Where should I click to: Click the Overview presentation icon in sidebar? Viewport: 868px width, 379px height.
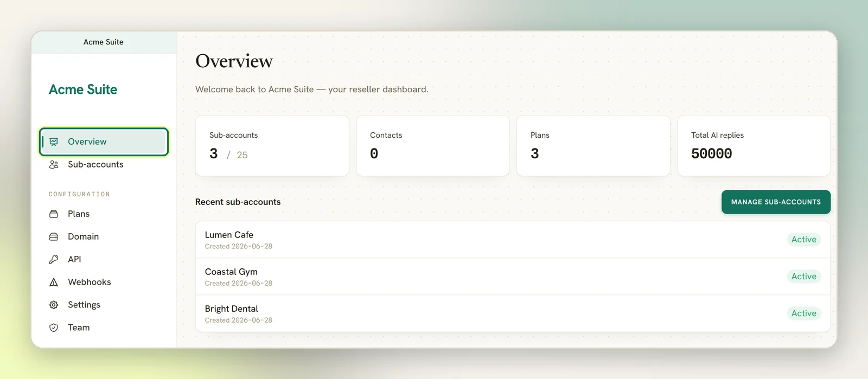coord(54,142)
